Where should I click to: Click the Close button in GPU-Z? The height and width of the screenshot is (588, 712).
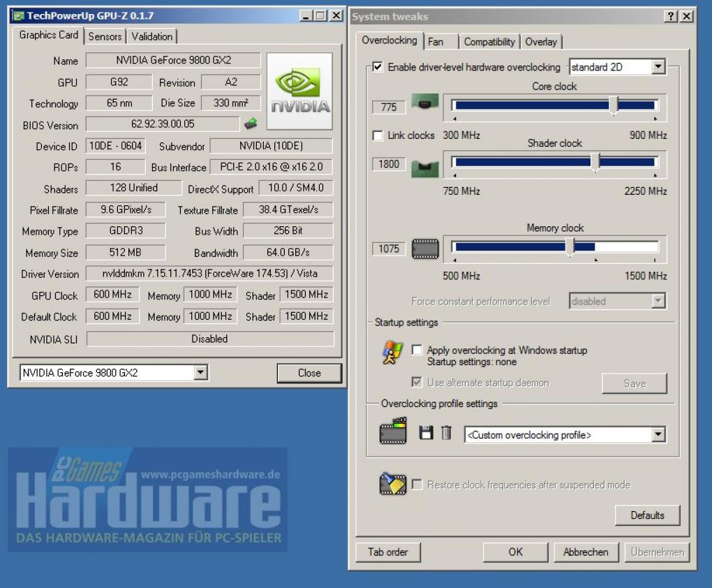pos(309,373)
